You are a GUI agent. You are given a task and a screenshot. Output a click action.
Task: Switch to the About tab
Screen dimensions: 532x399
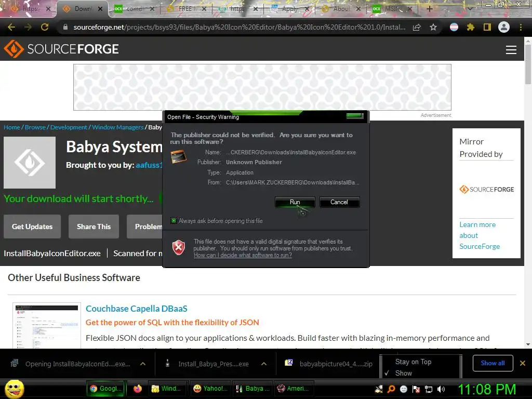point(341,9)
